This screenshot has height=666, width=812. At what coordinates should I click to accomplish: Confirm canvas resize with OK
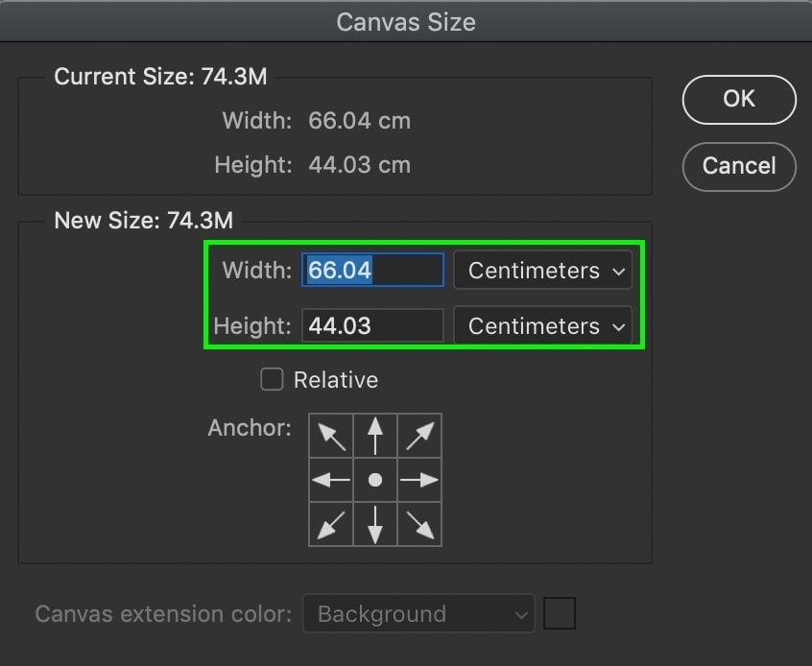click(x=738, y=100)
